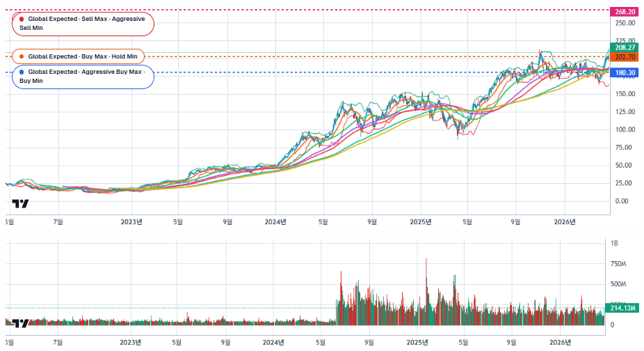Open the Aggressive Buy Max · Buy Min legend
Image resolution: width=644 pixels, height=351 pixels.
[83, 76]
